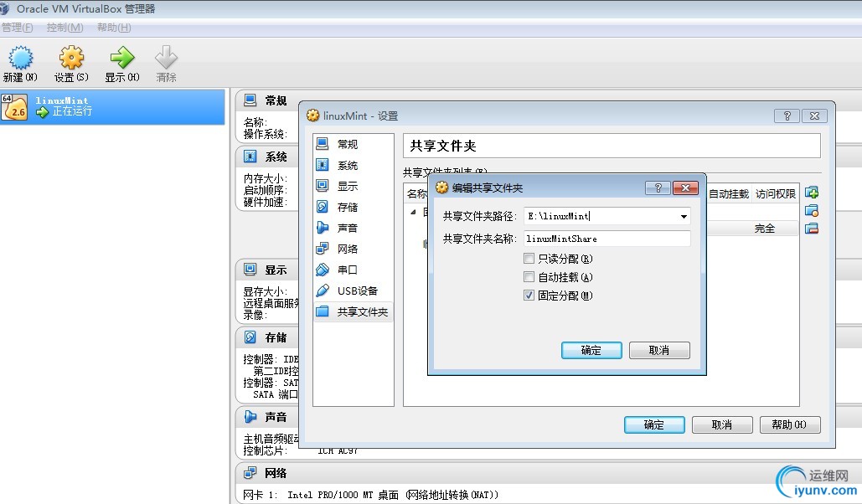862x504 pixels.
Task: Click 存储 section header in details pane
Action: click(x=276, y=337)
